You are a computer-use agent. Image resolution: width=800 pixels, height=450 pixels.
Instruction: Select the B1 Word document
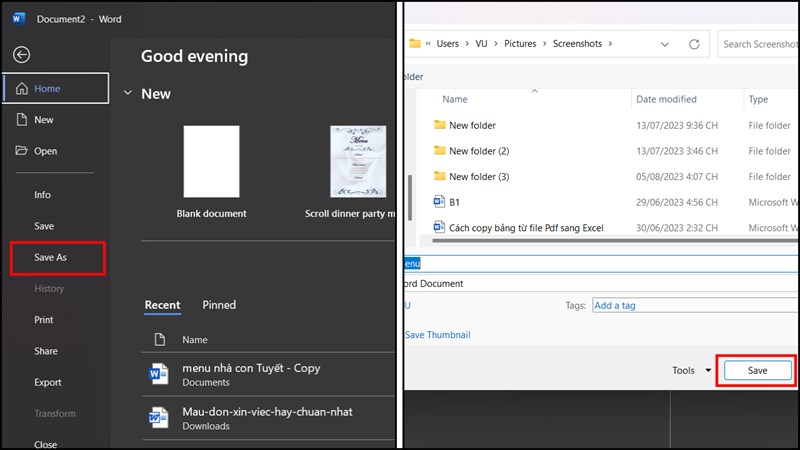coord(454,202)
